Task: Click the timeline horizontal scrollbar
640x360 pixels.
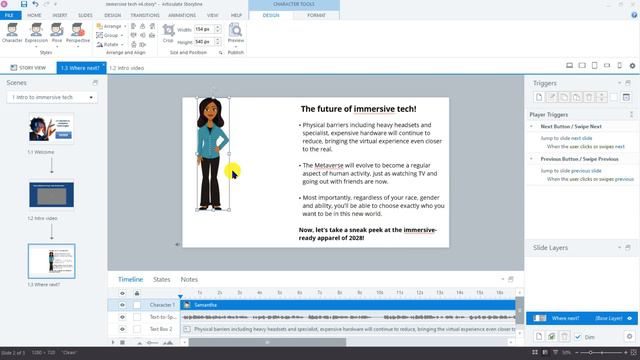Action: tap(267, 342)
